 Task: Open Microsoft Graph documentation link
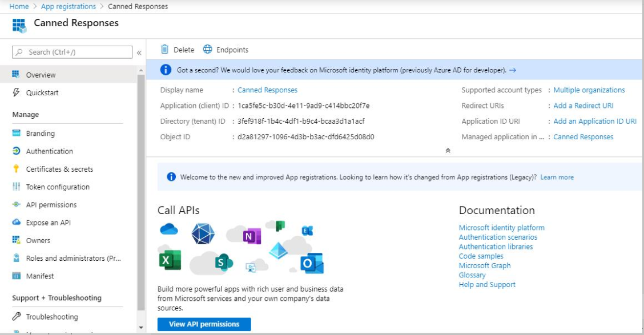pyautogui.click(x=485, y=265)
